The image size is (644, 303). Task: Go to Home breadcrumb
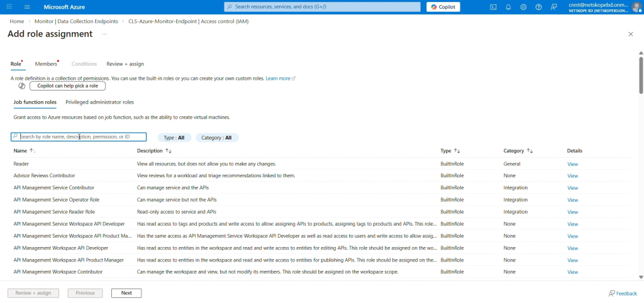(17, 21)
